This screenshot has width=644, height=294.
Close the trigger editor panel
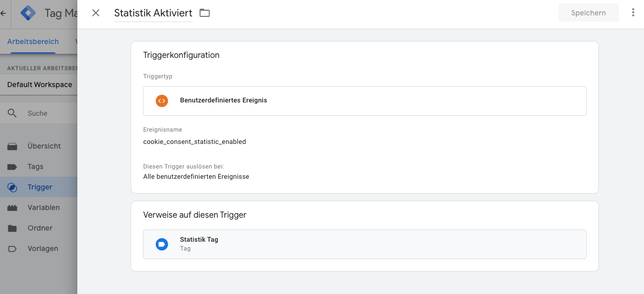(96, 13)
